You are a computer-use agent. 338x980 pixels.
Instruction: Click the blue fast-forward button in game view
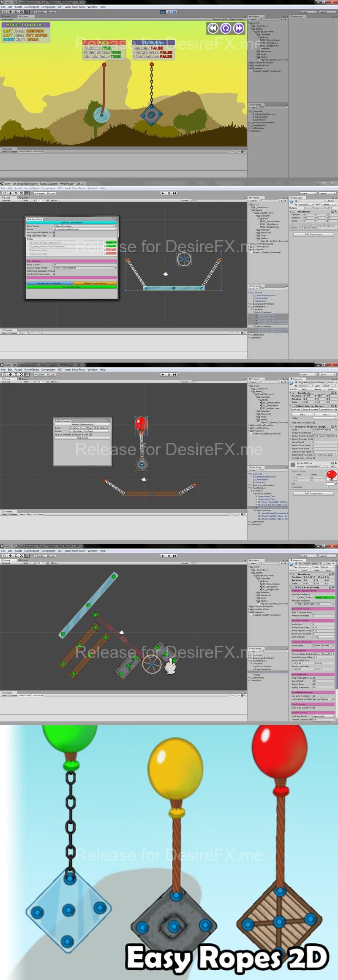pyautogui.click(x=239, y=28)
